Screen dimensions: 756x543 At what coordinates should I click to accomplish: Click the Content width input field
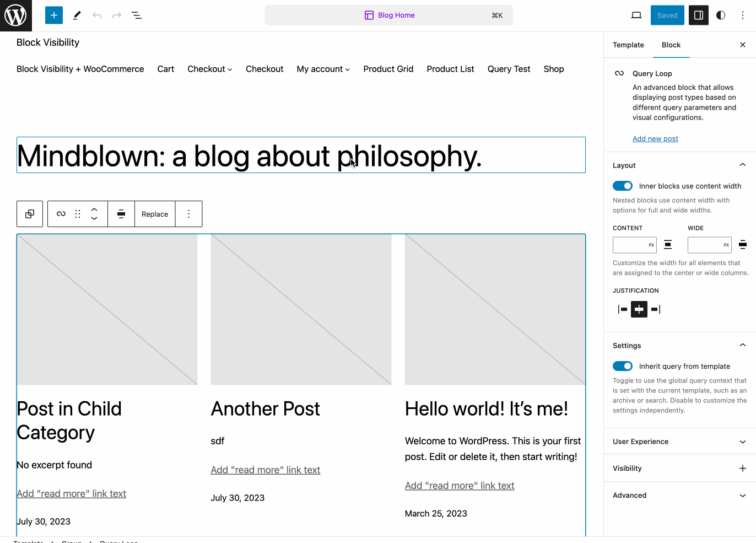(x=630, y=245)
